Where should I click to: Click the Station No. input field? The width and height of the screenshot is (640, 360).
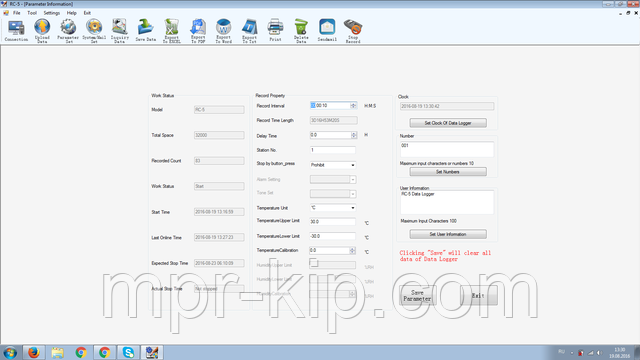pyautogui.click(x=333, y=150)
